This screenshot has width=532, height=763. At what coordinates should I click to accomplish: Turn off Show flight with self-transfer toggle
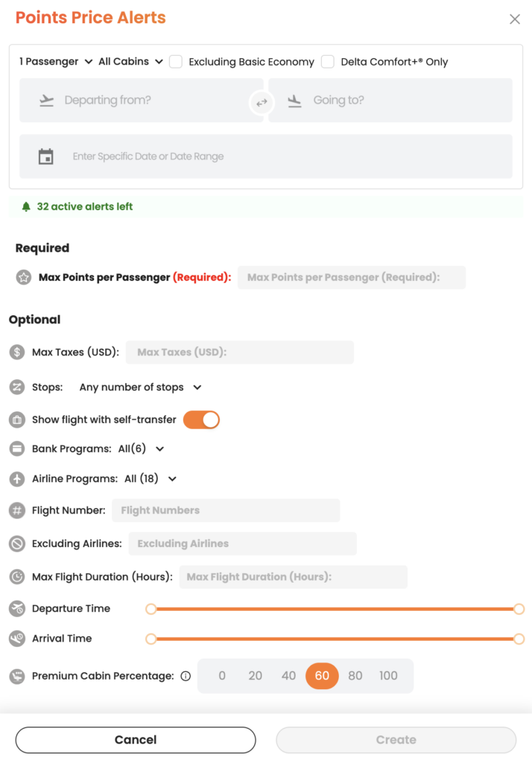(201, 420)
